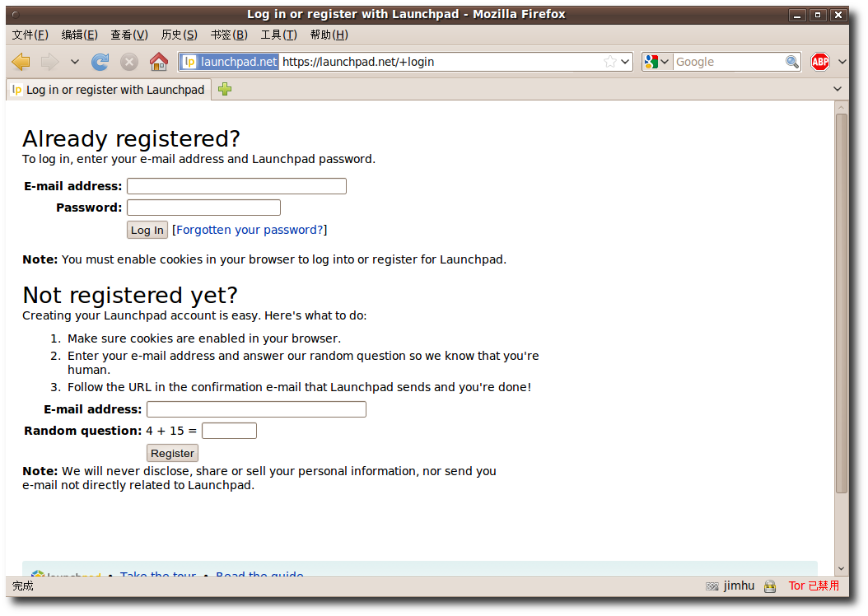
Task: Open a new tab with green plus
Action: click(x=225, y=89)
